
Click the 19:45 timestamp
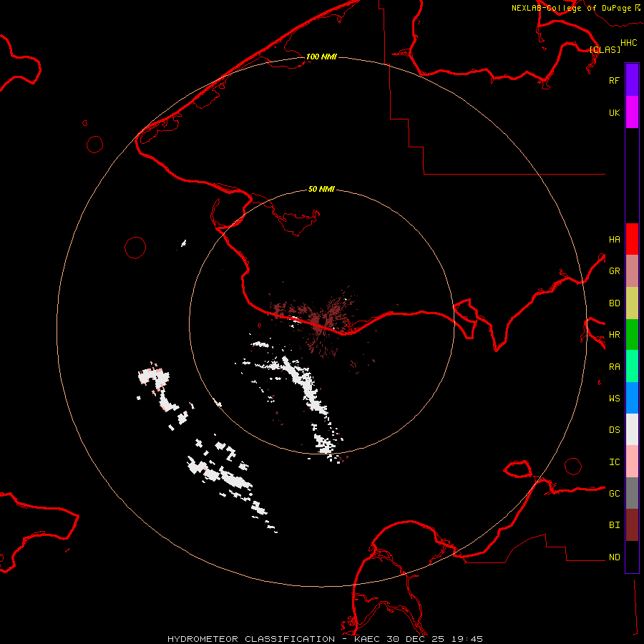pos(466,639)
